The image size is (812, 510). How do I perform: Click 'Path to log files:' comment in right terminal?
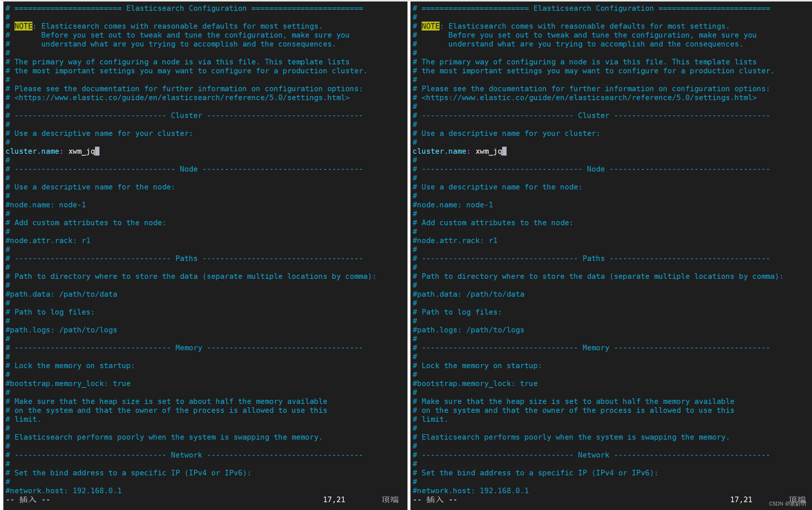[462, 312]
